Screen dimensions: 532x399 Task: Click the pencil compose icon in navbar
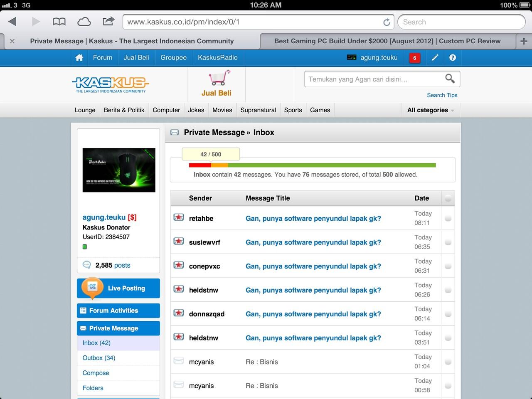[x=435, y=58]
